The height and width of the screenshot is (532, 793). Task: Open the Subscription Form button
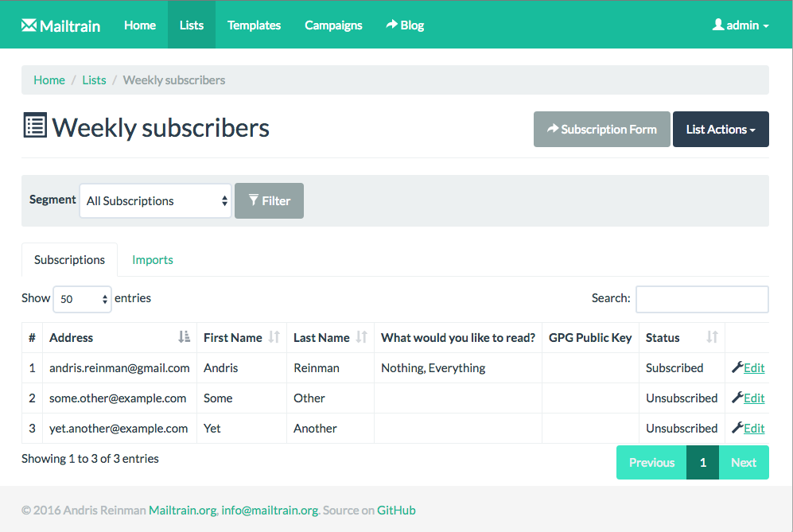601,129
